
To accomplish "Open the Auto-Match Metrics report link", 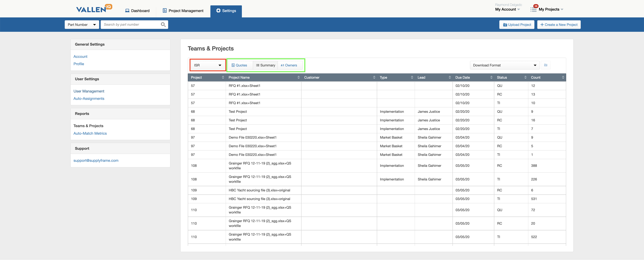I will (90, 133).
